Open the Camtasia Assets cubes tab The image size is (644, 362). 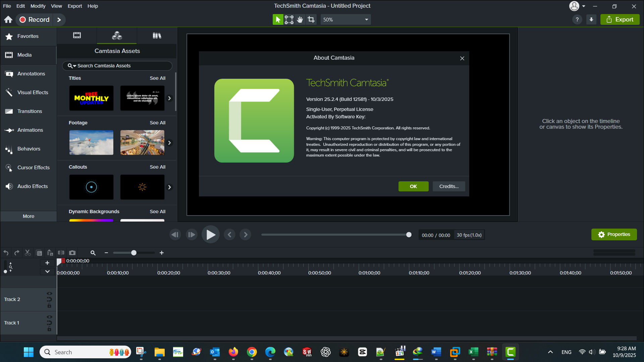click(117, 36)
